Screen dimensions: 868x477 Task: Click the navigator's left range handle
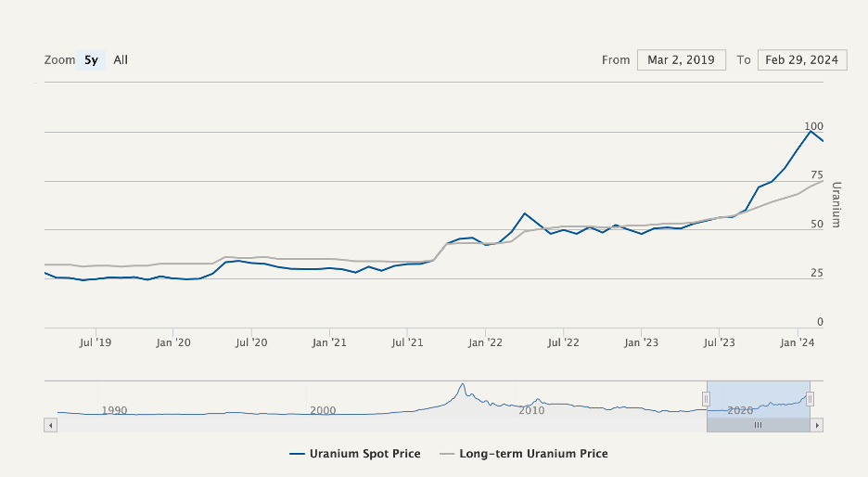pos(706,399)
